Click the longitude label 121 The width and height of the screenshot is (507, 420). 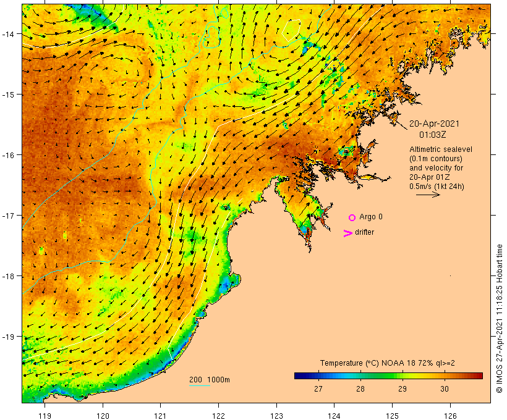[160, 416]
